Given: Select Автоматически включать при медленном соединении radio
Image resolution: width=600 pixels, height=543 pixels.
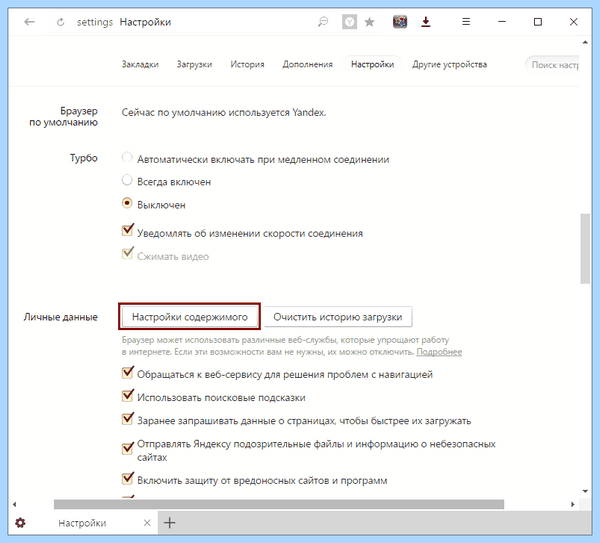Looking at the screenshot, I should tap(127, 157).
